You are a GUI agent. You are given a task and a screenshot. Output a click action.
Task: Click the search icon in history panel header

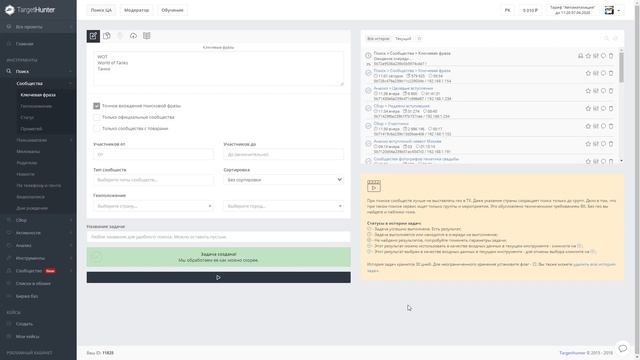[606, 38]
